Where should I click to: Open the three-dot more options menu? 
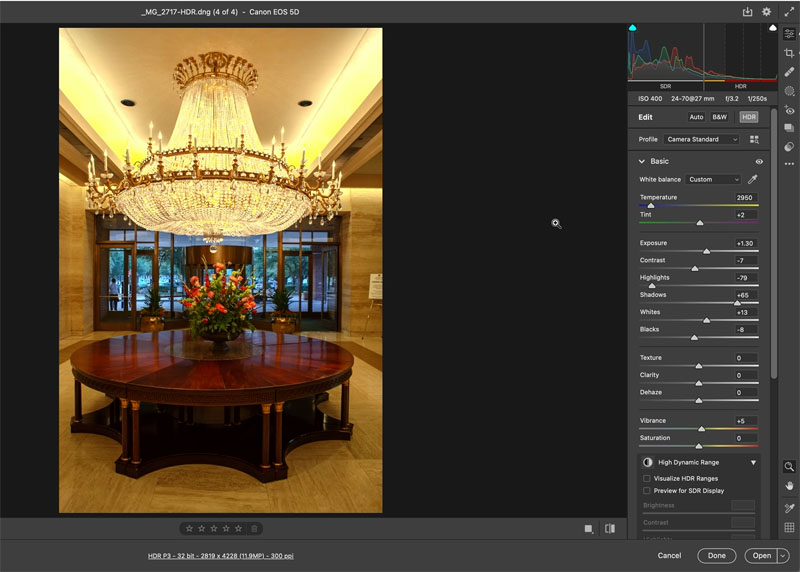(789, 164)
